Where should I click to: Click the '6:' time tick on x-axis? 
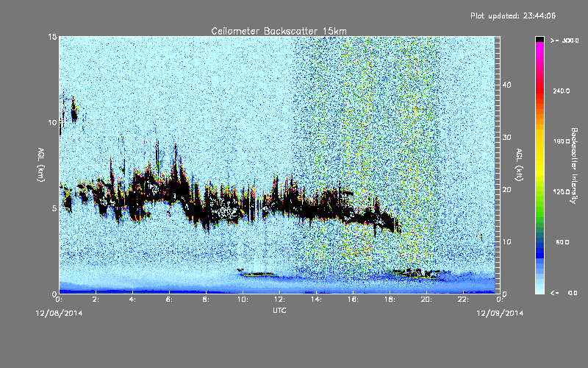169,300
